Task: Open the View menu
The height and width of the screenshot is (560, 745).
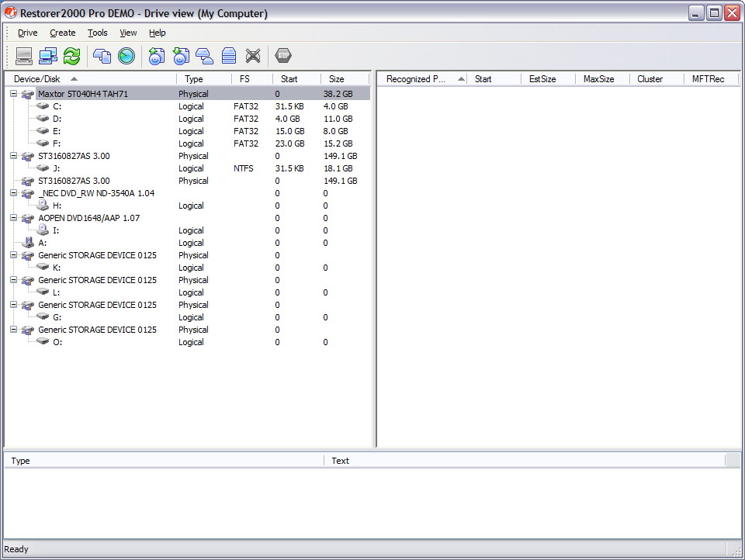Action: click(128, 33)
